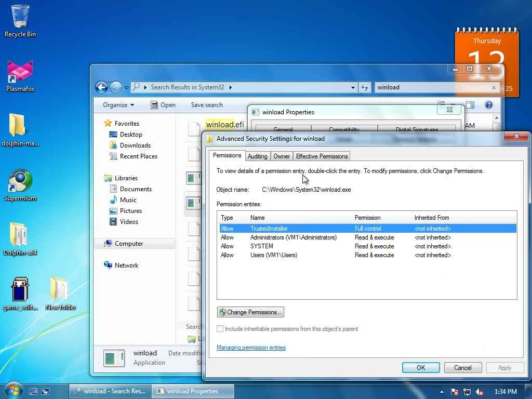Click the muted volume tray icon

(x=480, y=392)
